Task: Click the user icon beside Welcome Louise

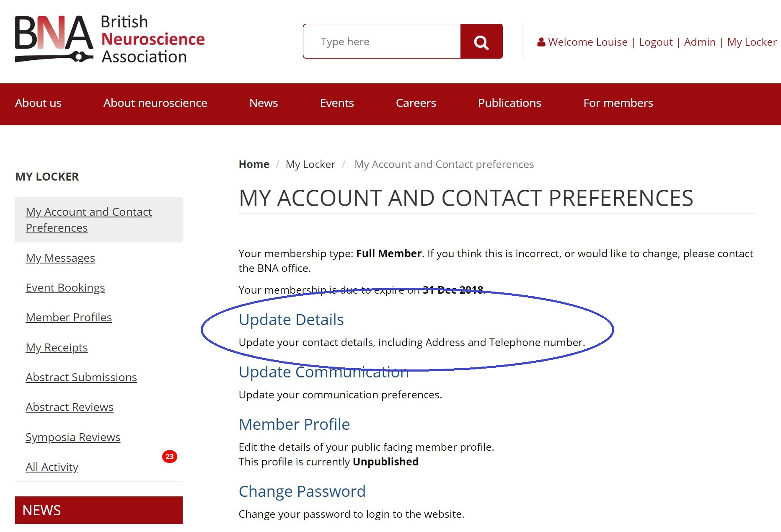Action: click(x=541, y=42)
